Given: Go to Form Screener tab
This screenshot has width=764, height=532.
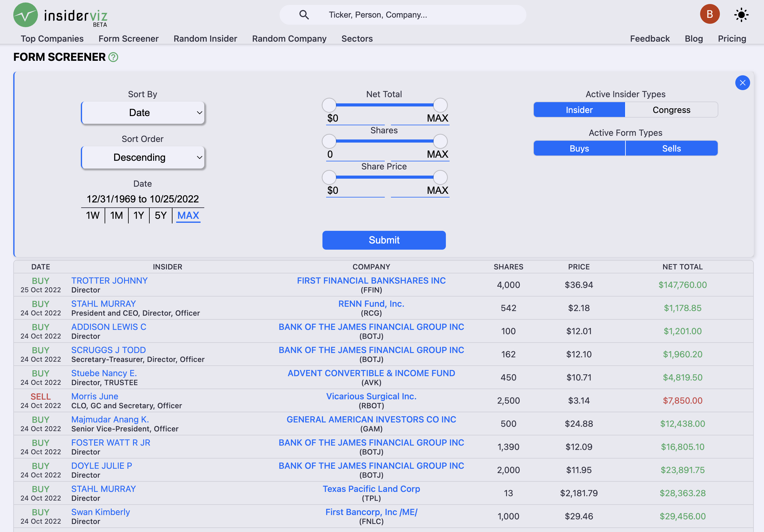Looking at the screenshot, I should 128,39.
